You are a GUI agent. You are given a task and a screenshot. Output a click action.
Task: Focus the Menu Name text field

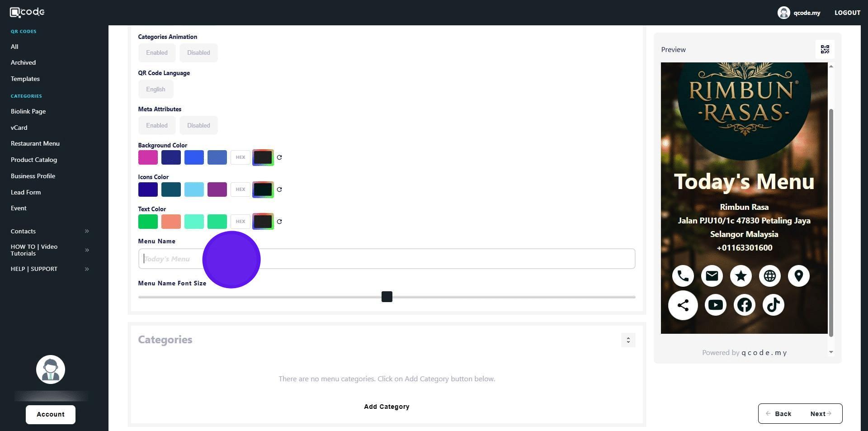[387, 259]
